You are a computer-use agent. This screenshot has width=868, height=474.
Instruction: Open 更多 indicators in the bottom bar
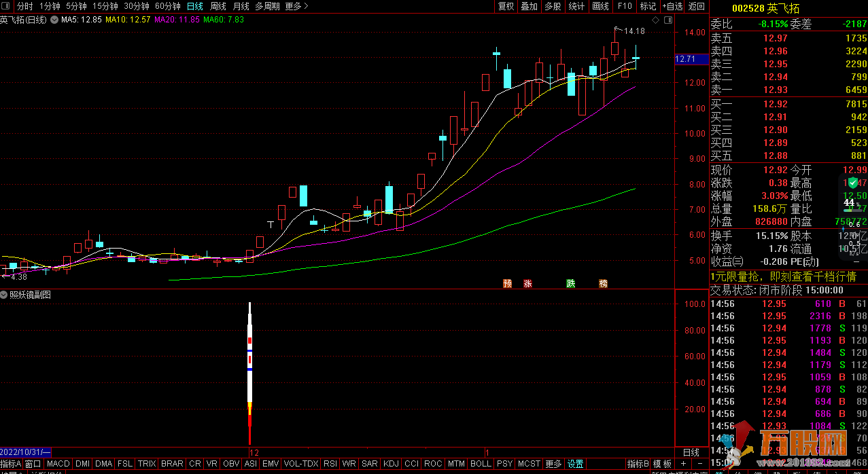click(554, 464)
